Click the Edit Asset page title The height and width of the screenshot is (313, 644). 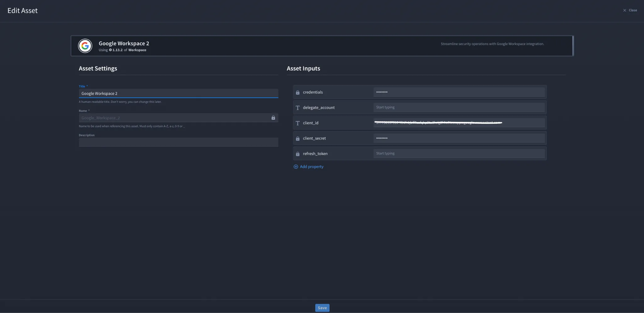click(x=23, y=11)
